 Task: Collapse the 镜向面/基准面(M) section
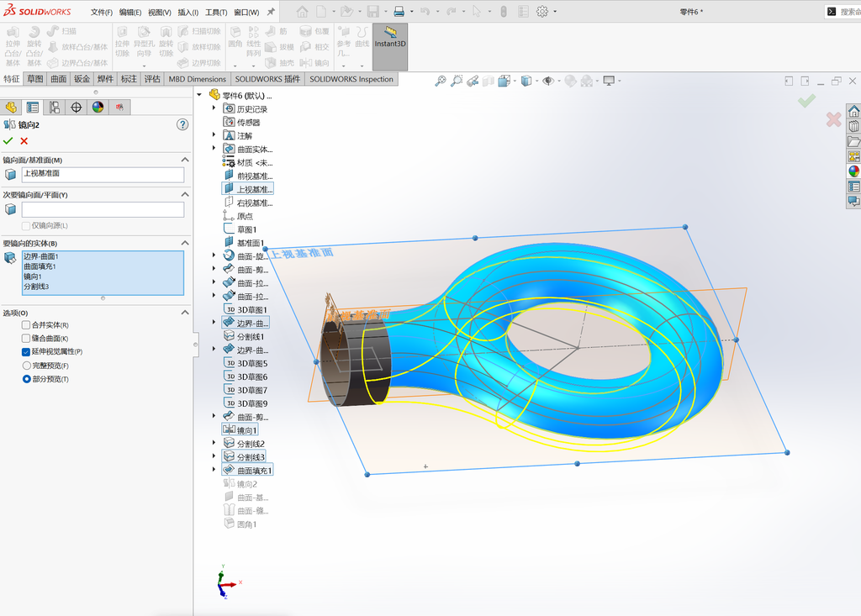coord(185,160)
